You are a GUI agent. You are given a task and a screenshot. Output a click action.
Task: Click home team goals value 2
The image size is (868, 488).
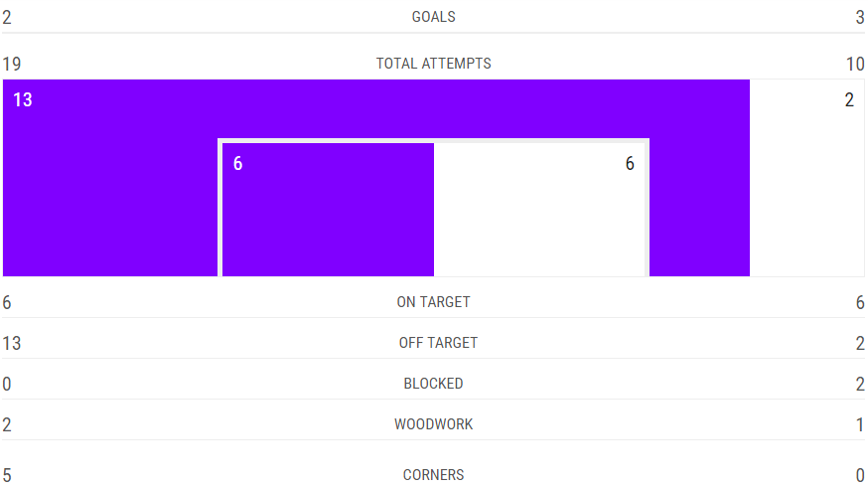(7, 17)
